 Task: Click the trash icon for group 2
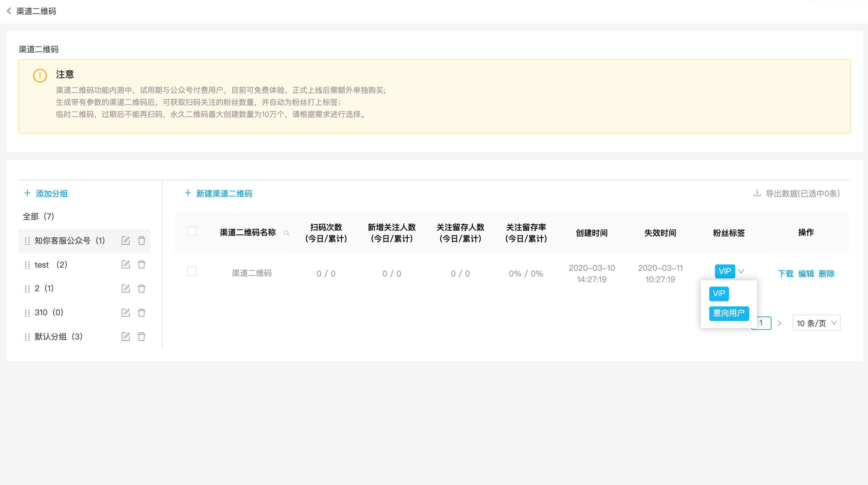tap(142, 289)
